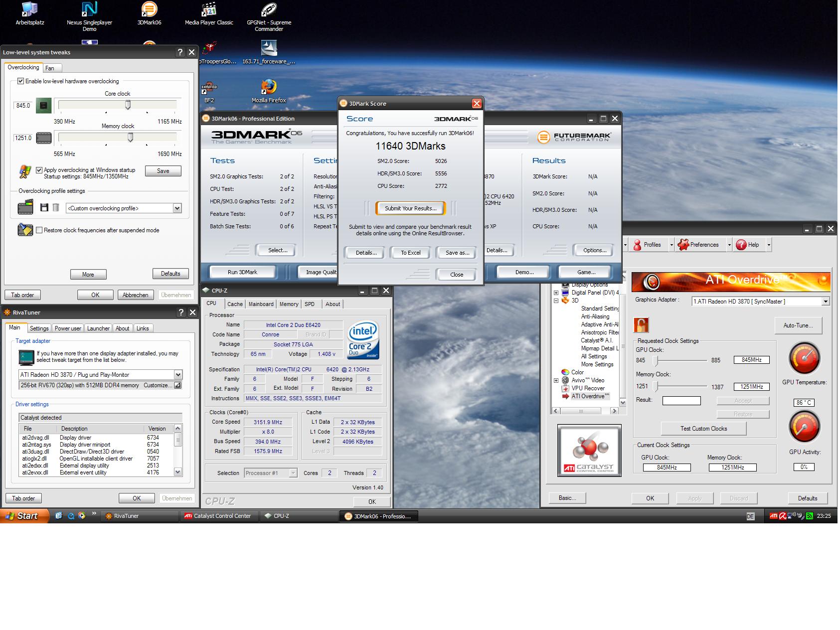
Task: Collapse the 3D tree node
Action: click(556, 301)
